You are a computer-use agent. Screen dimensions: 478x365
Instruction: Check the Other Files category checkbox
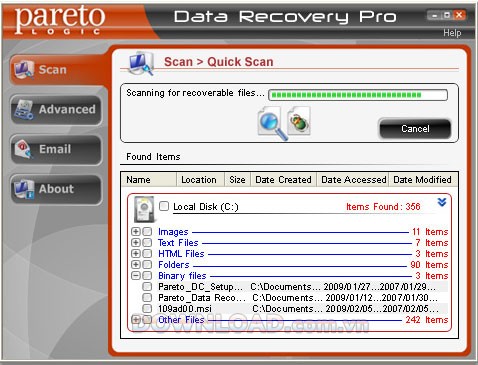click(147, 319)
